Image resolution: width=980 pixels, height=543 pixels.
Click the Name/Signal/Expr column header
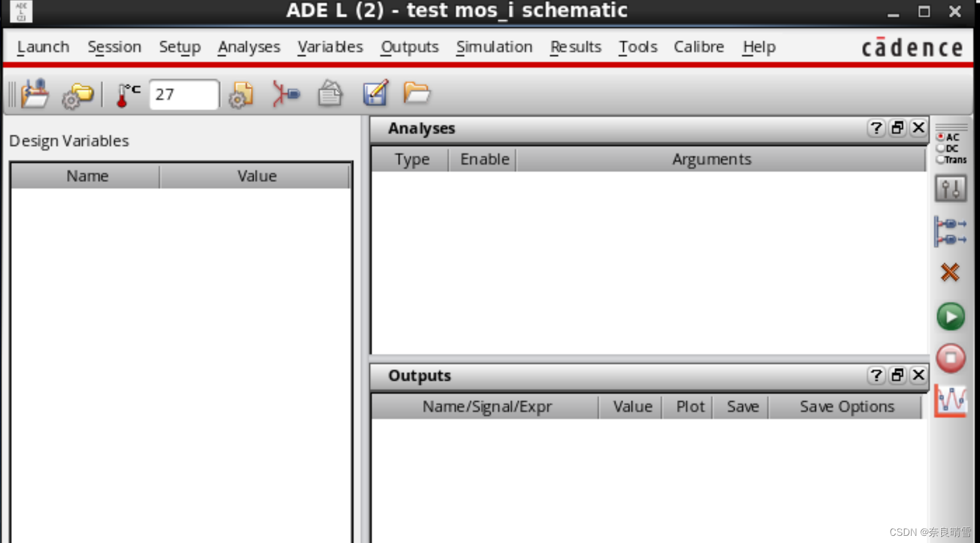[486, 407]
